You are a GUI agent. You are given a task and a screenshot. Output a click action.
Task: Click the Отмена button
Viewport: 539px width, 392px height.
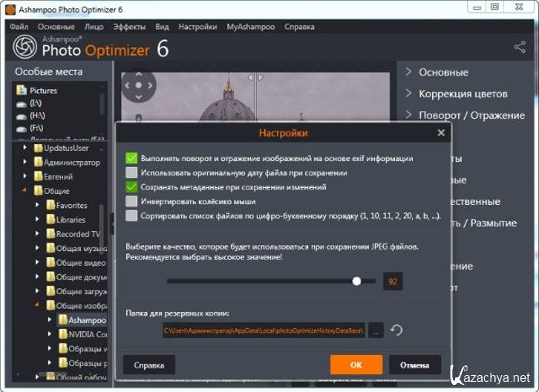coord(414,365)
